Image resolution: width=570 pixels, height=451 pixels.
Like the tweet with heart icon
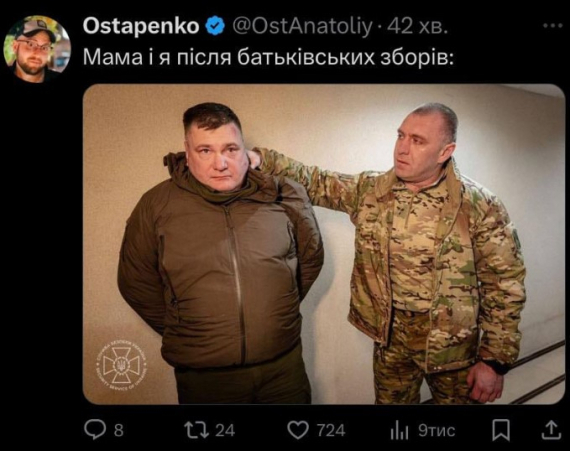(298, 431)
